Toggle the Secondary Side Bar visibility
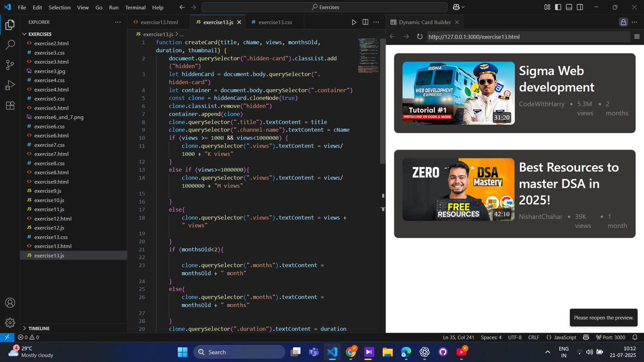This screenshot has height=362, width=644. click(x=580, y=7)
